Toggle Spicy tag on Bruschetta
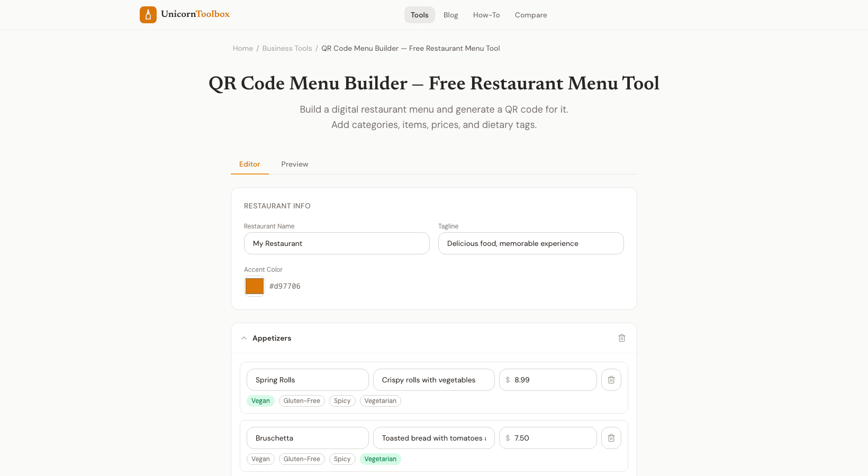Image resolution: width=868 pixels, height=476 pixels. click(x=342, y=459)
